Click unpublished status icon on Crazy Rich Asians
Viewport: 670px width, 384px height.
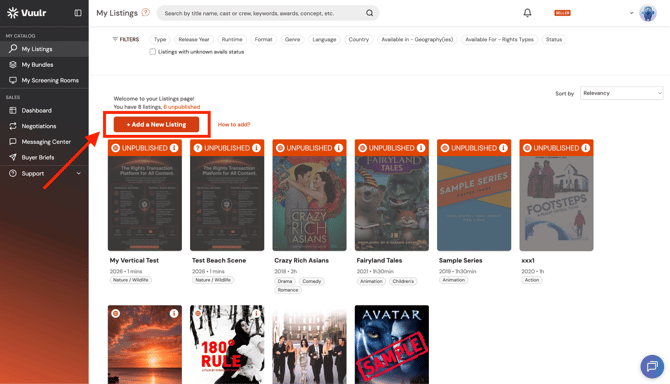coord(280,148)
